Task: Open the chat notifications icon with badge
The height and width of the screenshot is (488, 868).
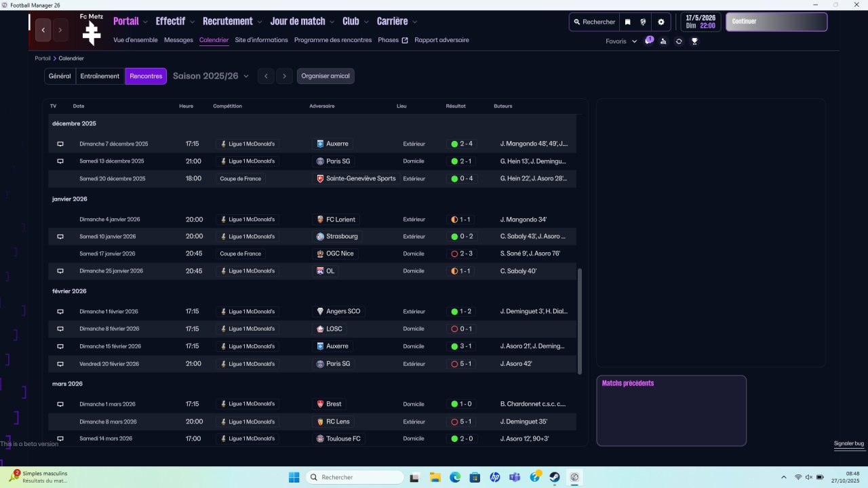Action: [x=648, y=41]
